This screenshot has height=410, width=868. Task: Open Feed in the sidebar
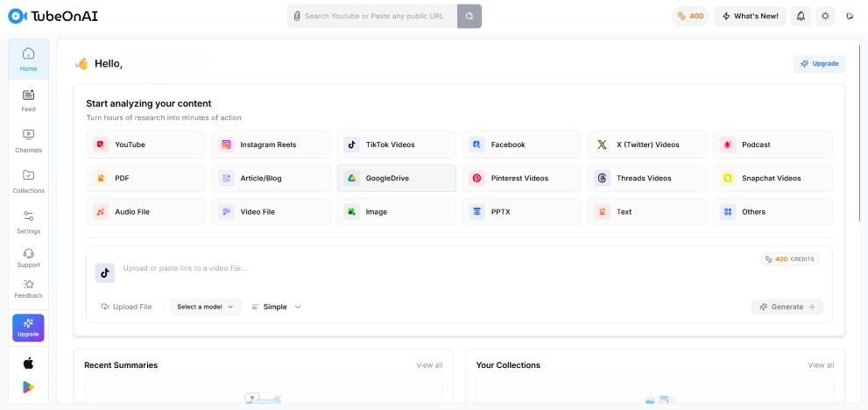point(28,101)
